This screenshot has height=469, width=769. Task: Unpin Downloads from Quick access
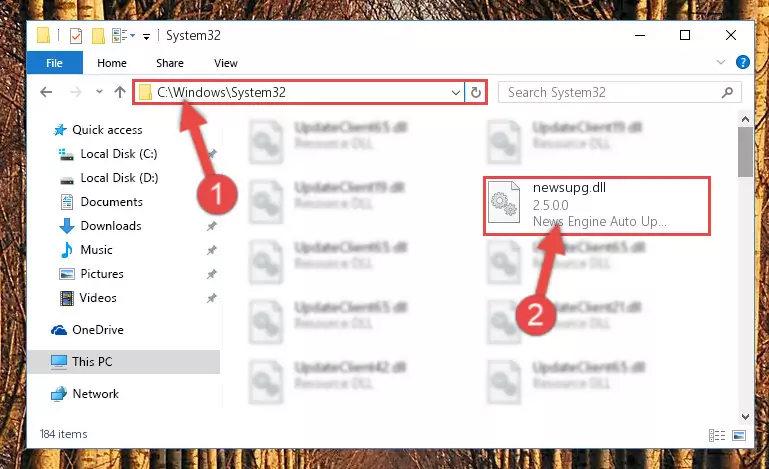tap(211, 226)
